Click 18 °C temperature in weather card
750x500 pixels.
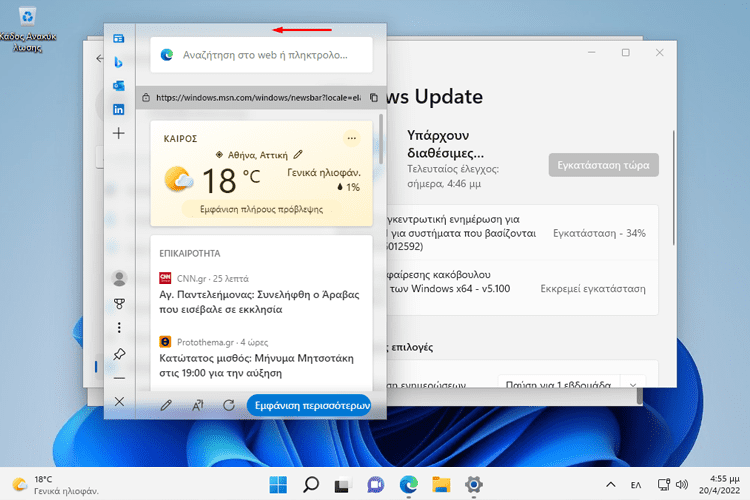231,180
